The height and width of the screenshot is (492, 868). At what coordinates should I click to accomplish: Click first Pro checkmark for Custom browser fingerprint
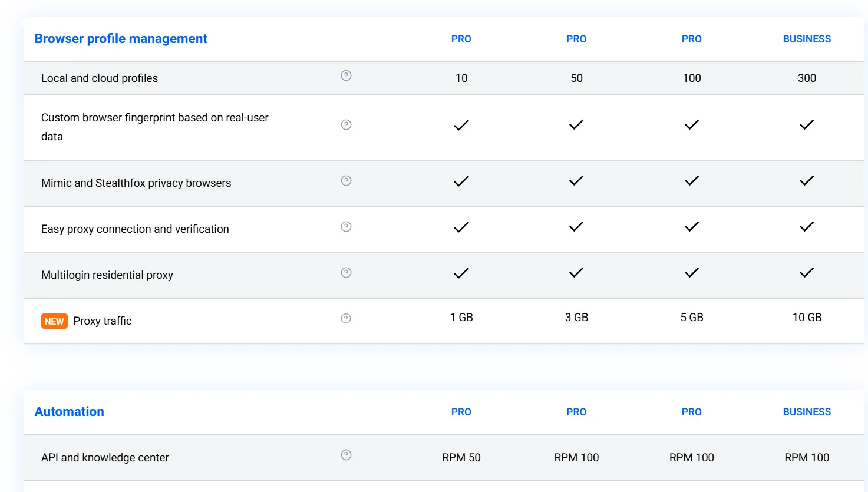click(461, 124)
